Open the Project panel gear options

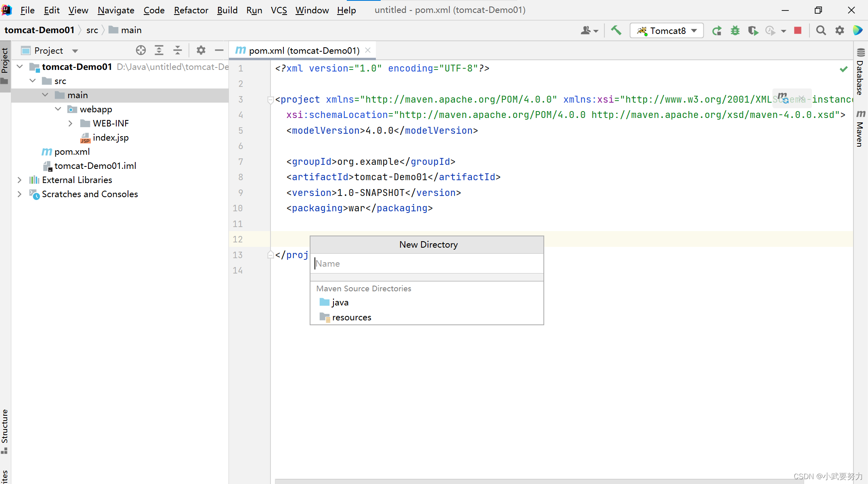[x=201, y=51]
